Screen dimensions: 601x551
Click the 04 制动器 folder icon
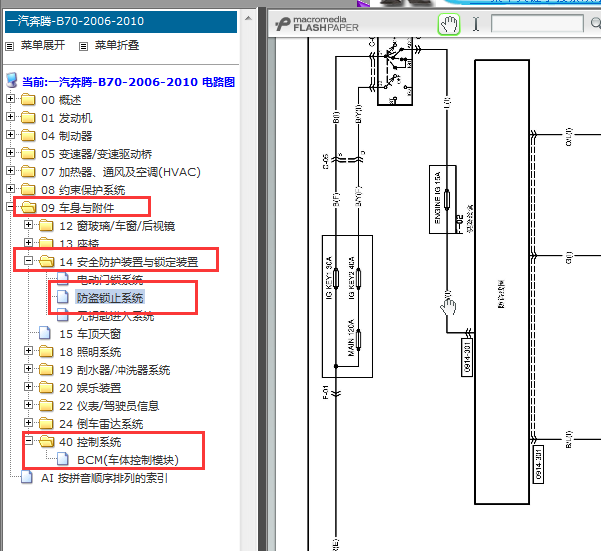[28, 135]
